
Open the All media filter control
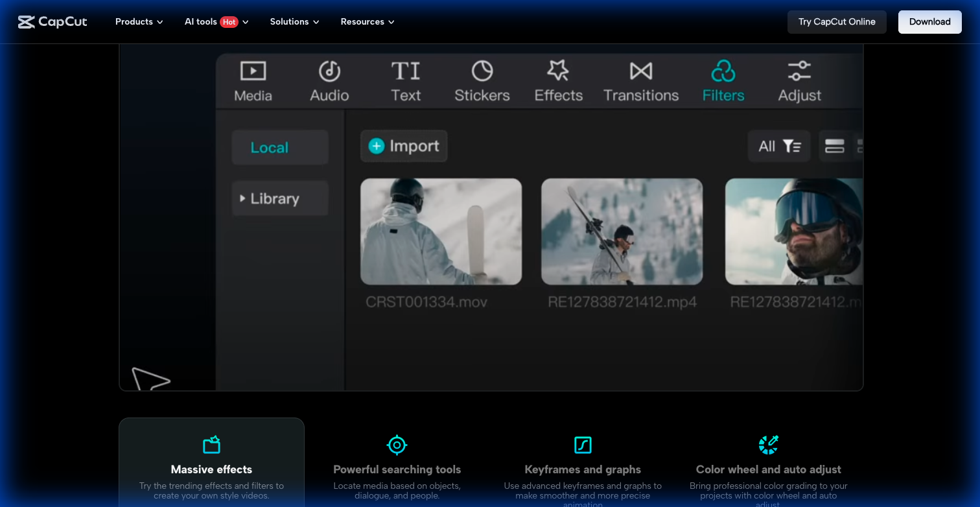pyautogui.click(x=778, y=146)
